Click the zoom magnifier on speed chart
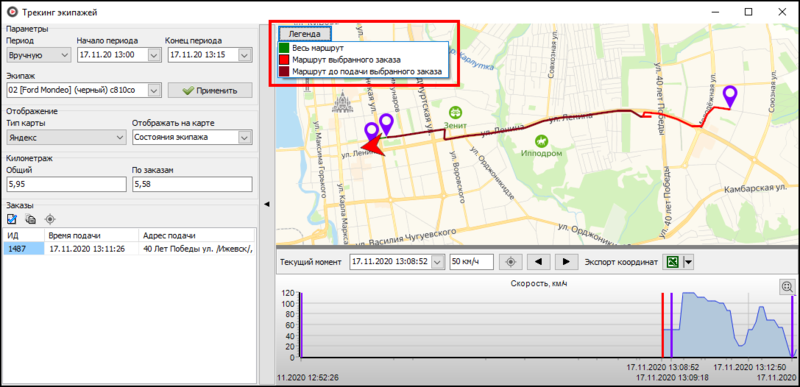 (788, 287)
